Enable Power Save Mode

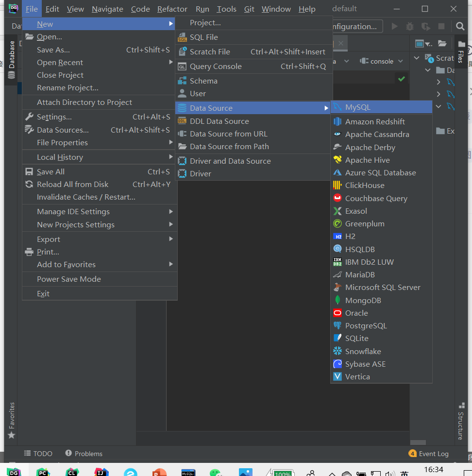[x=68, y=279]
